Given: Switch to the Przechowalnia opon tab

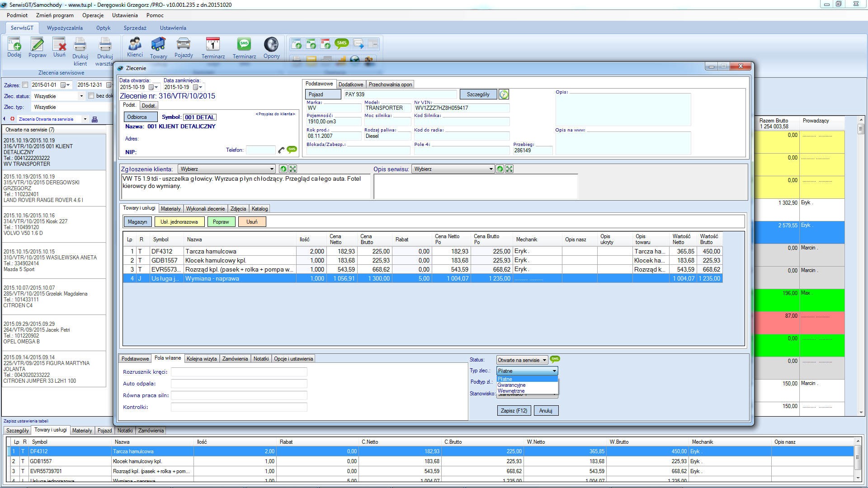Looking at the screenshot, I should [x=390, y=84].
